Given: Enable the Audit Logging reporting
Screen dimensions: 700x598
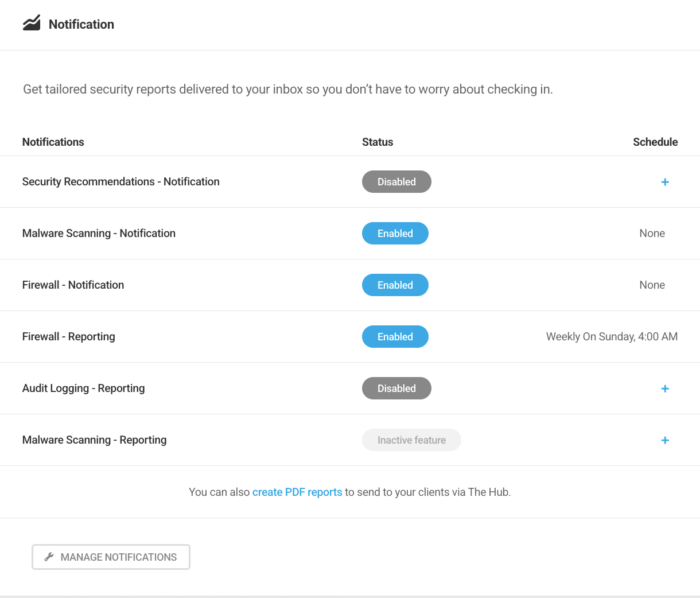Looking at the screenshot, I should [396, 389].
